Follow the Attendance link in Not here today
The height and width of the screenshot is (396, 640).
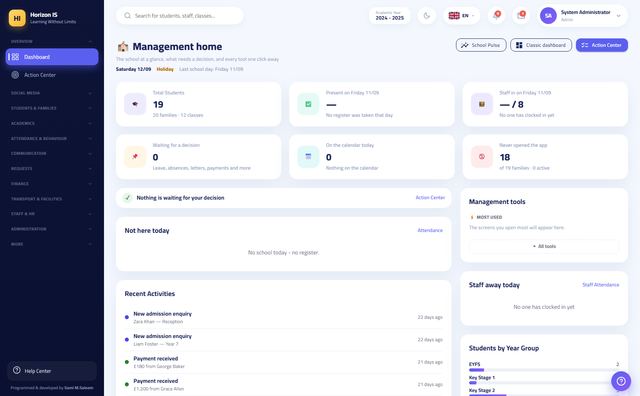[430, 230]
